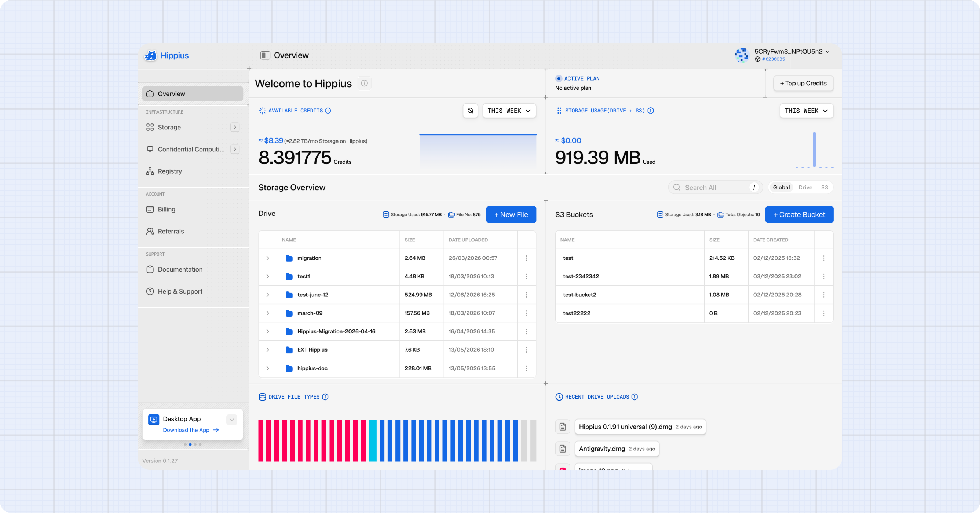Expand the migration folder row
This screenshot has height=513, width=980.
point(268,258)
